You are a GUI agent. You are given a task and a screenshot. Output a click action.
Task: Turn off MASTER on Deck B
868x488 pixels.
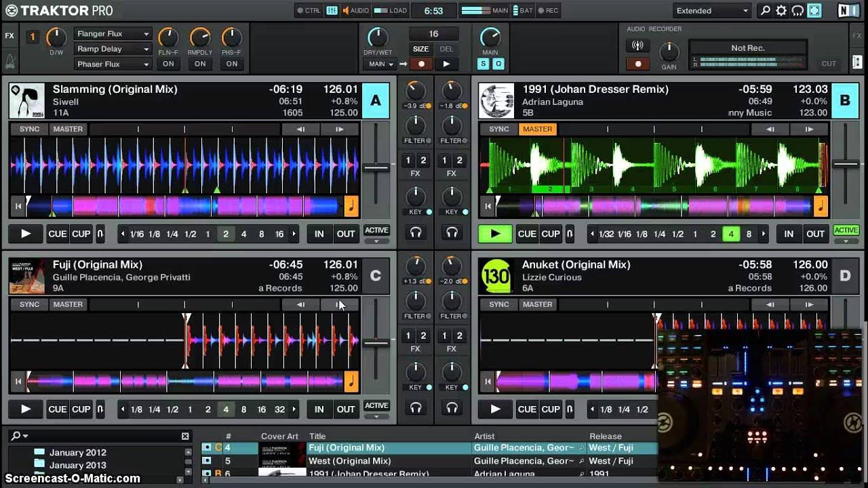pyautogui.click(x=537, y=129)
